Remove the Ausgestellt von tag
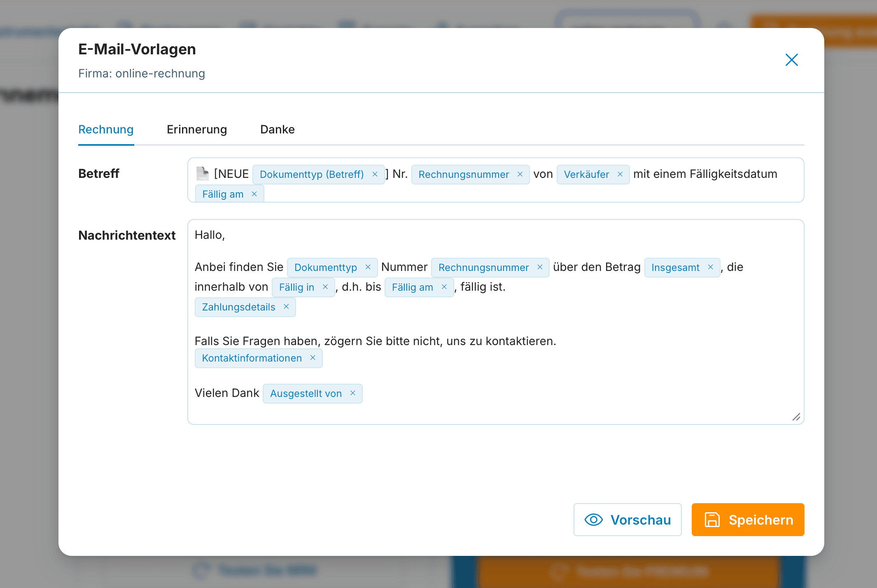Viewport: 877px width, 588px height. coord(353,393)
